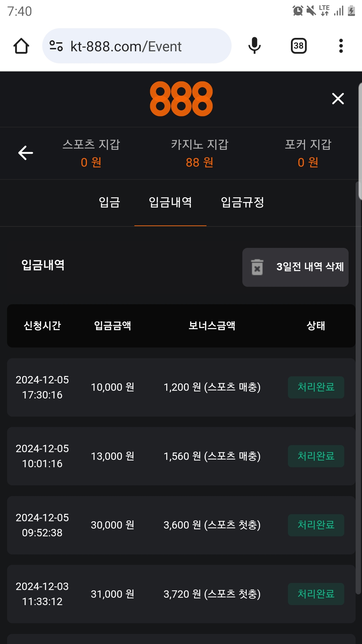The image size is (362, 644).
Task: Switch to the 입금 tab
Action: [109, 202]
